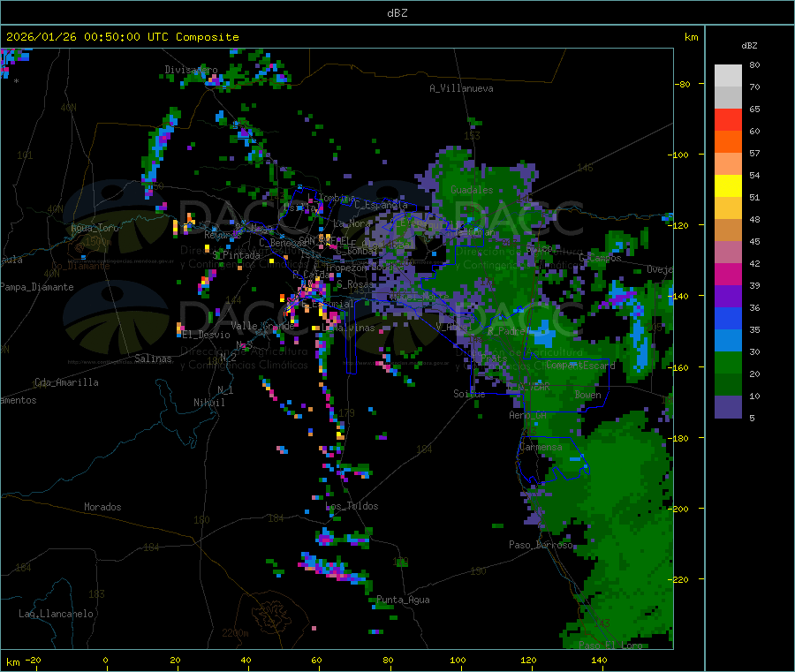
Task: Click the white 70-80 dBZ legend swatch
Action: [728, 76]
